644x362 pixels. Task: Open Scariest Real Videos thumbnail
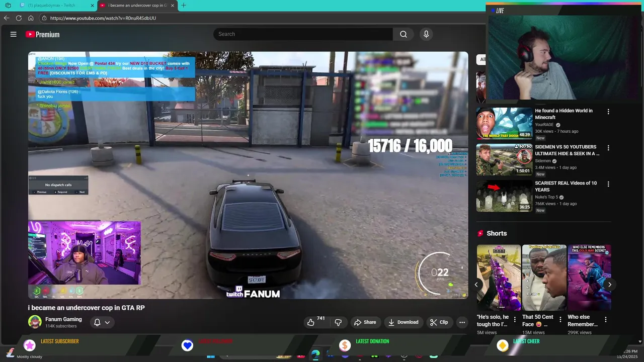pyautogui.click(x=504, y=196)
